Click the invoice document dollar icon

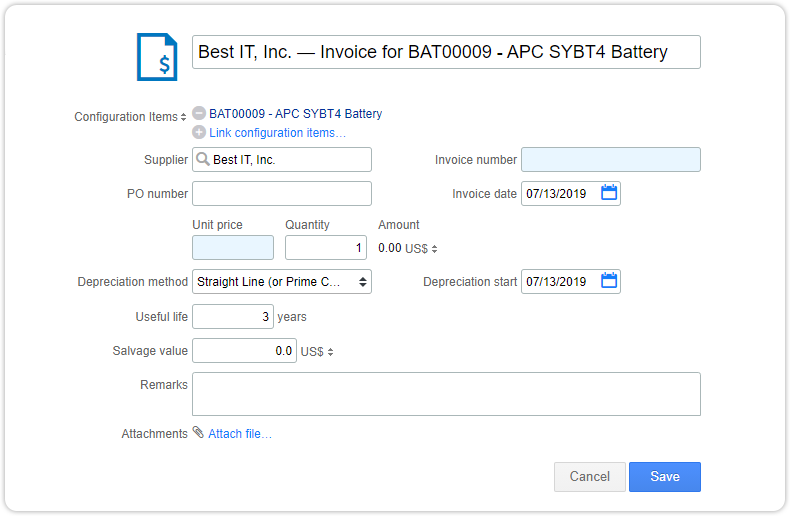[157, 57]
